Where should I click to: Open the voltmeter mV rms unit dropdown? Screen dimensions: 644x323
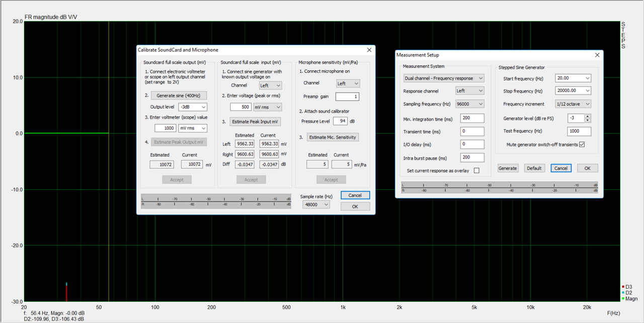(192, 128)
